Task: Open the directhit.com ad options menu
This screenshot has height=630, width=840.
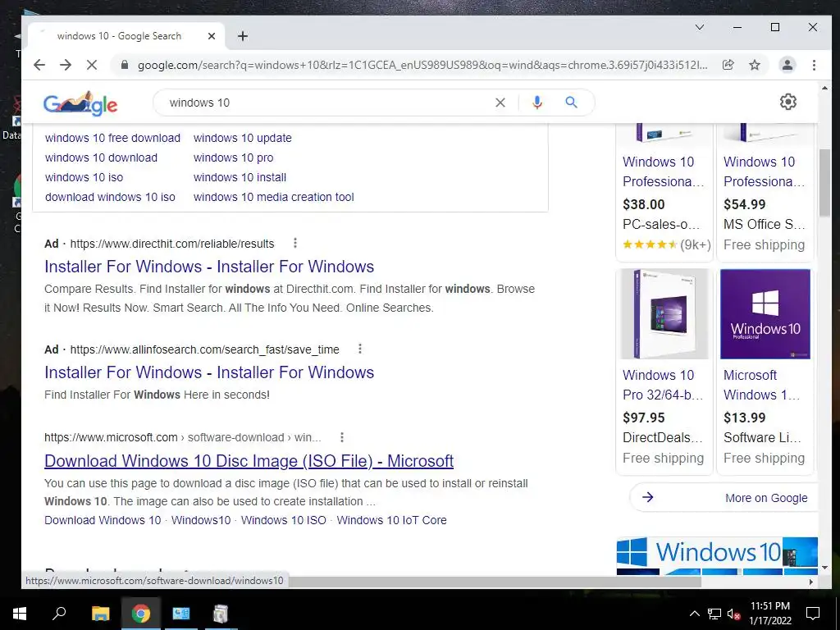Action: tap(295, 243)
